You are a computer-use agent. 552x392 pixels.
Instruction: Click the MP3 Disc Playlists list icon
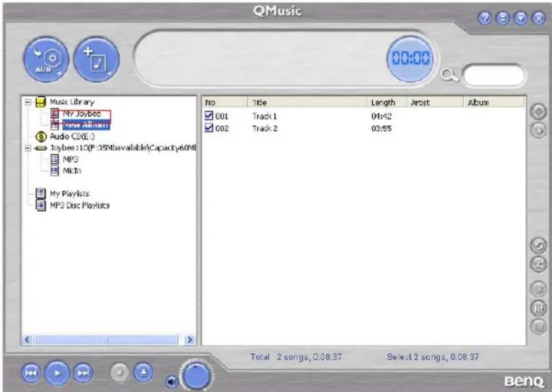(x=41, y=205)
